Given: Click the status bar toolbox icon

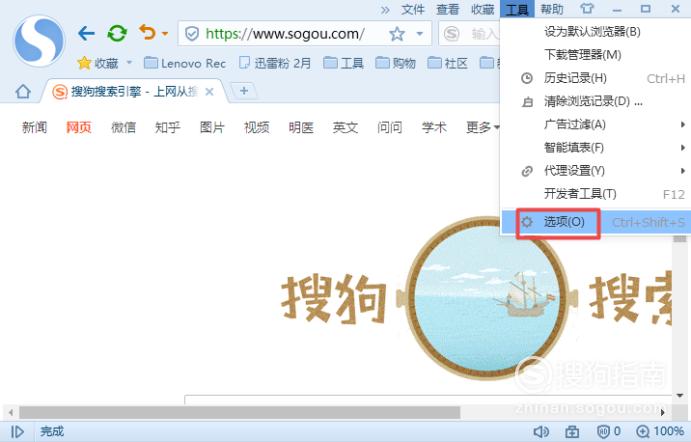Looking at the screenshot, I should coord(572,431).
